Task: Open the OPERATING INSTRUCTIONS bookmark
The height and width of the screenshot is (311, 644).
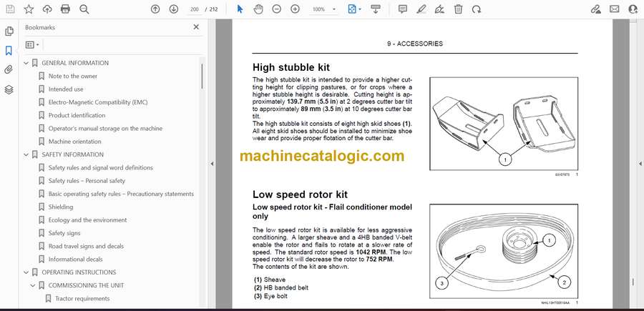Action: [x=79, y=272]
